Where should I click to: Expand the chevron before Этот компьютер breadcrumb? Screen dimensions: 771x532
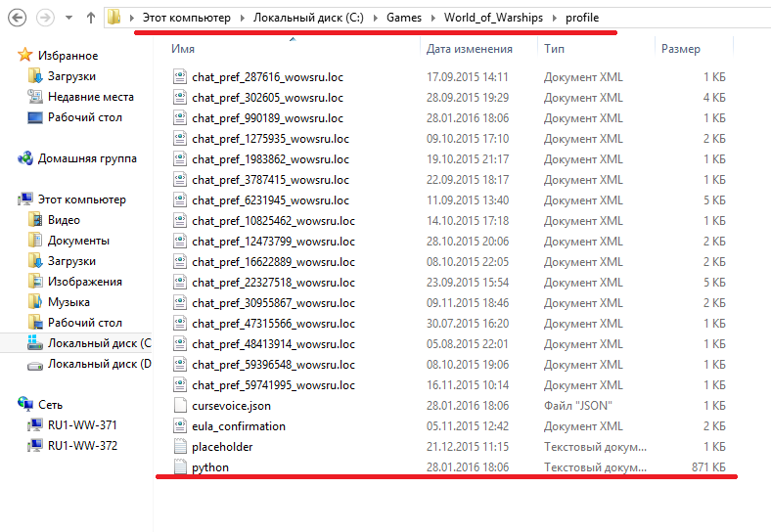point(132,18)
